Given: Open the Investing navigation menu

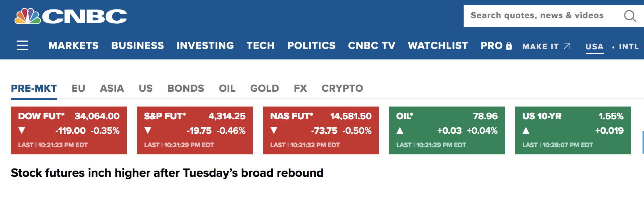Looking at the screenshot, I should tap(205, 46).
